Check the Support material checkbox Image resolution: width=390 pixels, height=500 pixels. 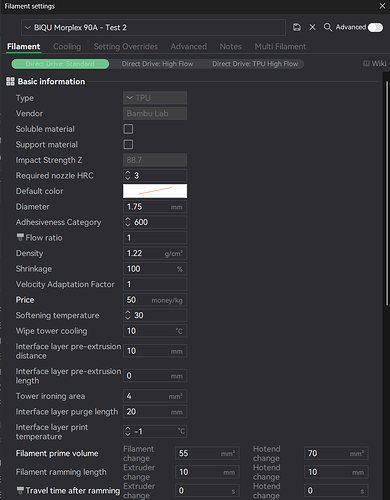(128, 144)
